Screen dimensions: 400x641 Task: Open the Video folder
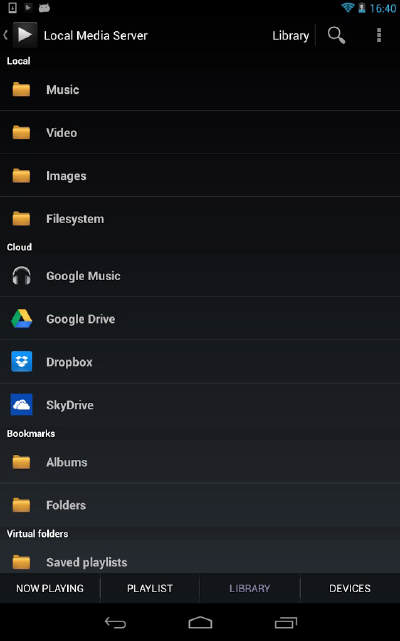coord(200,132)
